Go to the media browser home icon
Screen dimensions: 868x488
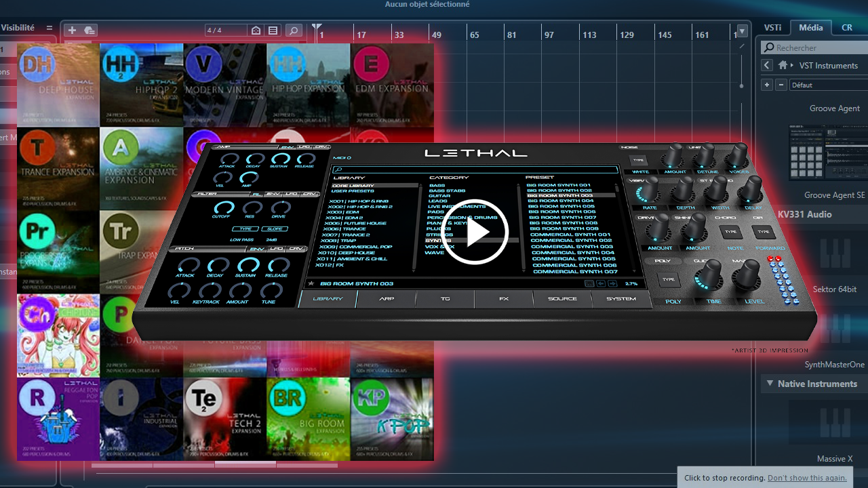pos(783,65)
